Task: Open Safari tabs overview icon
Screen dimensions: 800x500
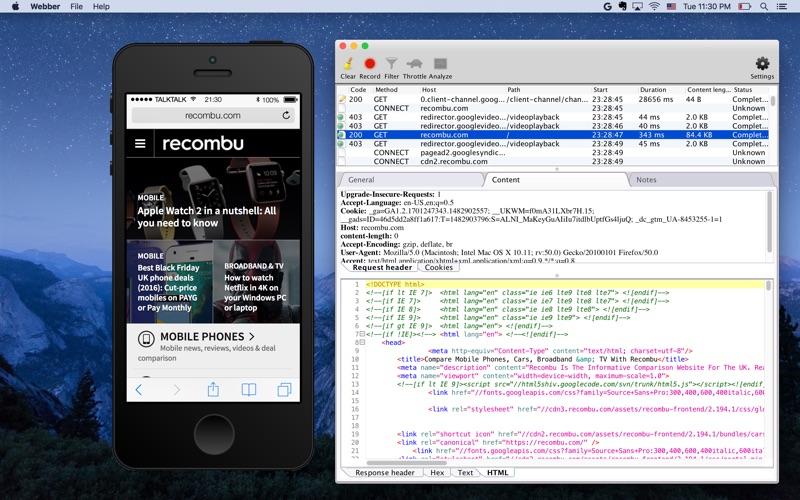Action: coord(284,390)
